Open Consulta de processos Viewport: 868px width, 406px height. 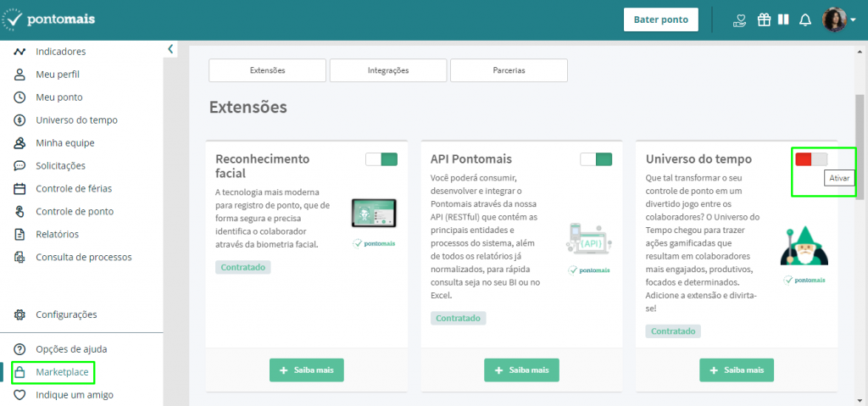(x=84, y=257)
